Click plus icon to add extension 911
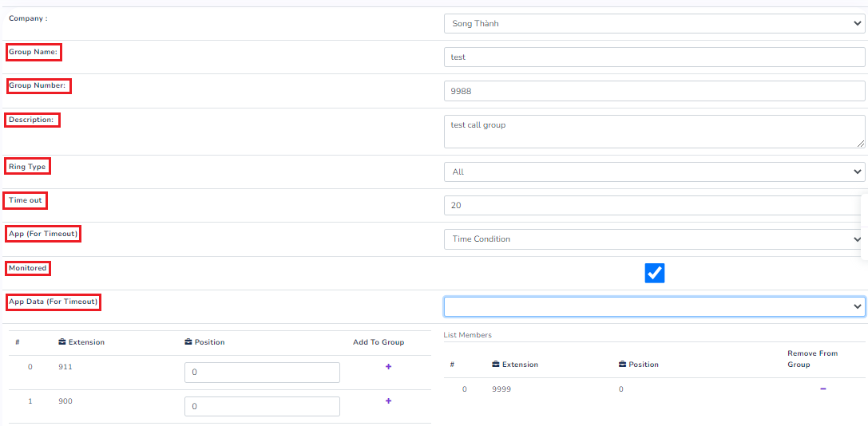This screenshot has width=868, height=426. click(x=388, y=367)
